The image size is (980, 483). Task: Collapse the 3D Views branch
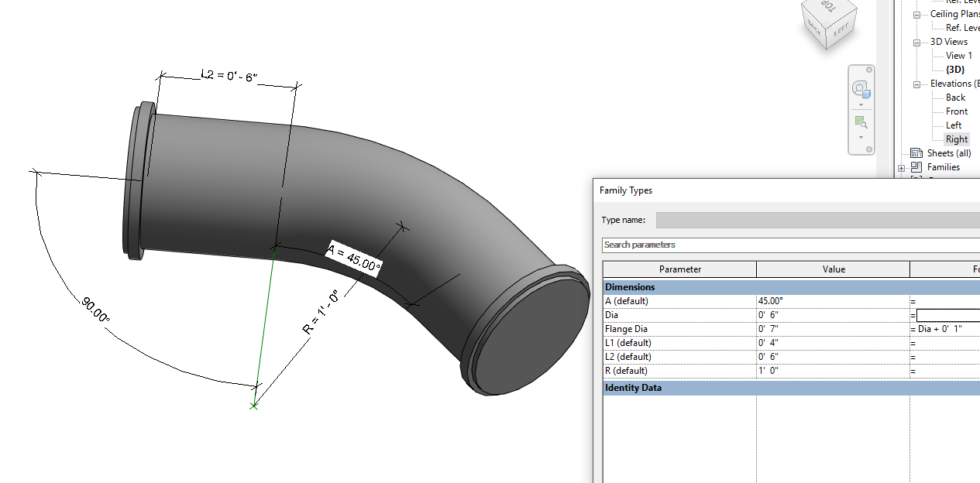(917, 41)
